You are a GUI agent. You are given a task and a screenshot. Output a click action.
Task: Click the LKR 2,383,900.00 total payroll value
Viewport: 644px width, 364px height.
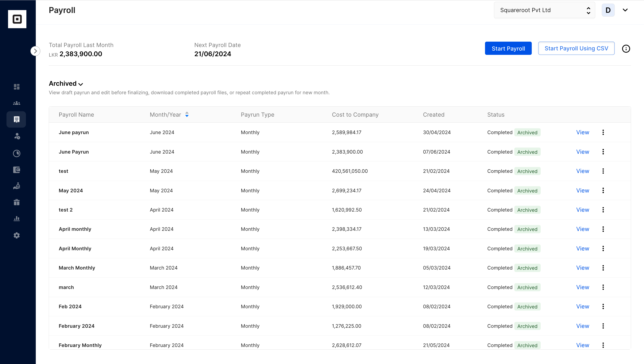(x=76, y=54)
